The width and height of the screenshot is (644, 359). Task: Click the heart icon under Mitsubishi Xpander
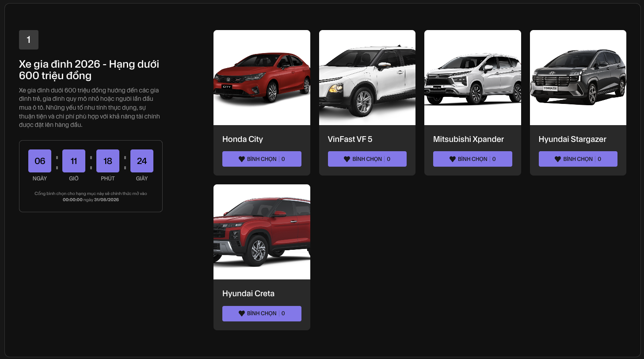(x=453, y=159)
